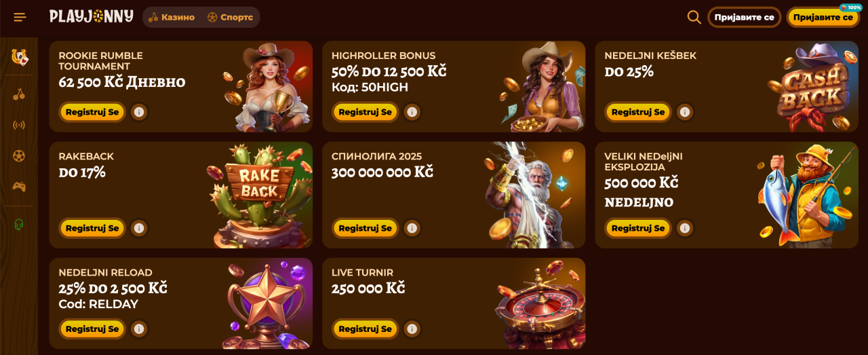The image size is (868, 355).
Task: Show info for Rakeback promotion
Action: pyautogui.click(x=139, y=228)
